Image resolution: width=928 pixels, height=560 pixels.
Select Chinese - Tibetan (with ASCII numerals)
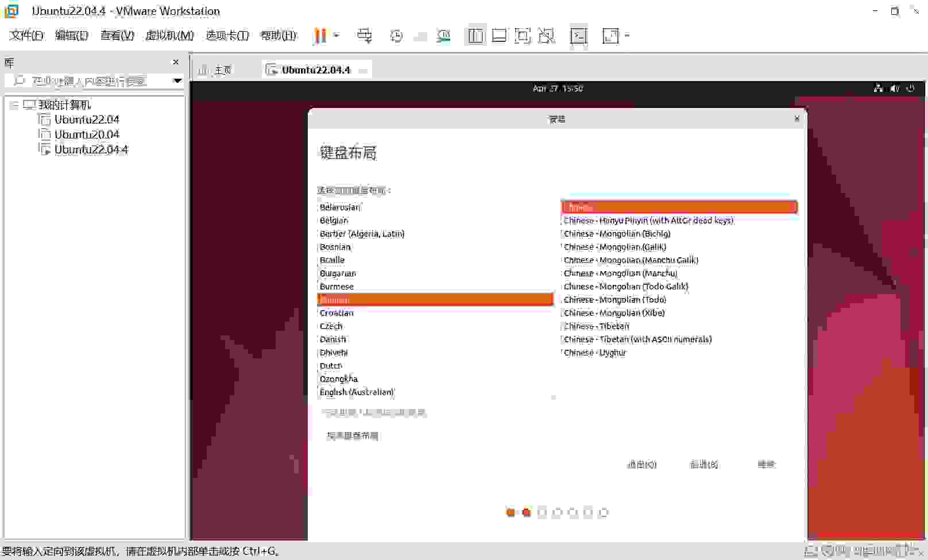coord(679,339)
